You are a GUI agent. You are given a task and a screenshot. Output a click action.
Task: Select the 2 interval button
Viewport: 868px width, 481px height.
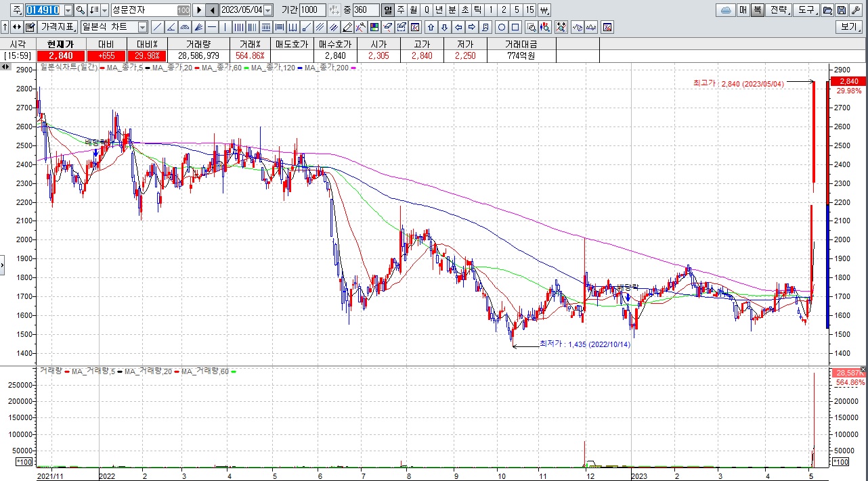pos(503,10)
